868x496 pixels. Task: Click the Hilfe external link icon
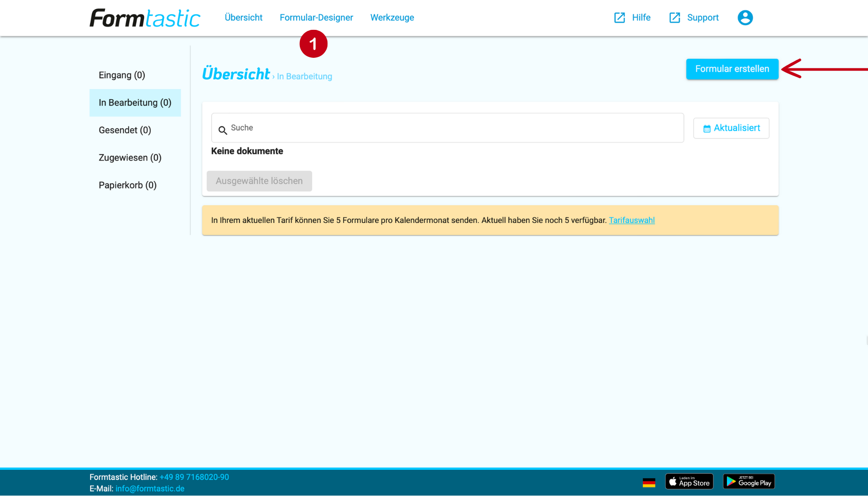(x=620, y=17)
